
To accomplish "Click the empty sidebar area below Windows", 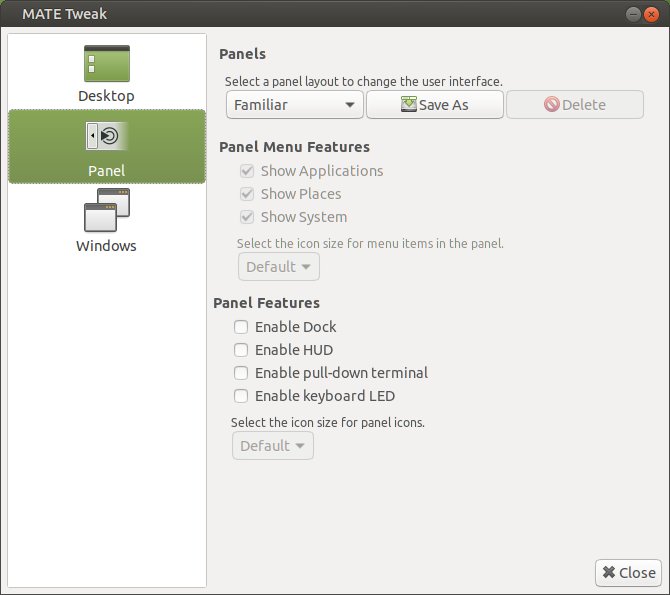I will point(106,420).
